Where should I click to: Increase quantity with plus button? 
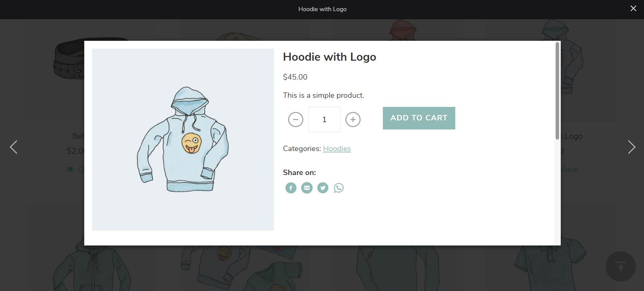pos(353,119)
